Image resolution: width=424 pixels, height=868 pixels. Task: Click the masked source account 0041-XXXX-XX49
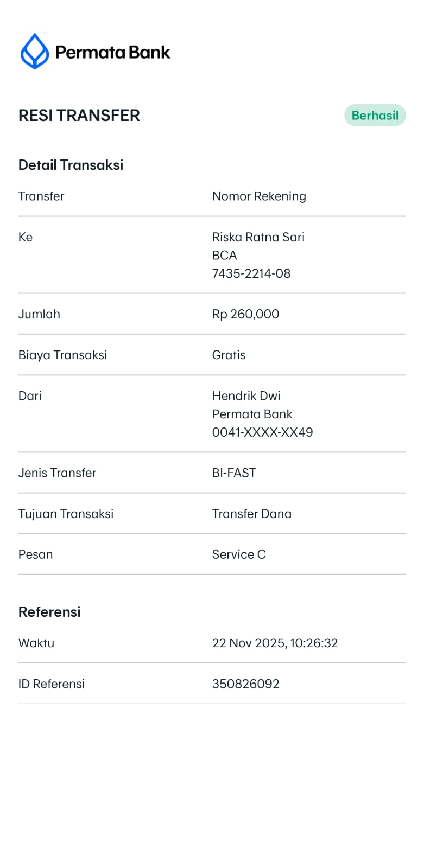point(262,432)
